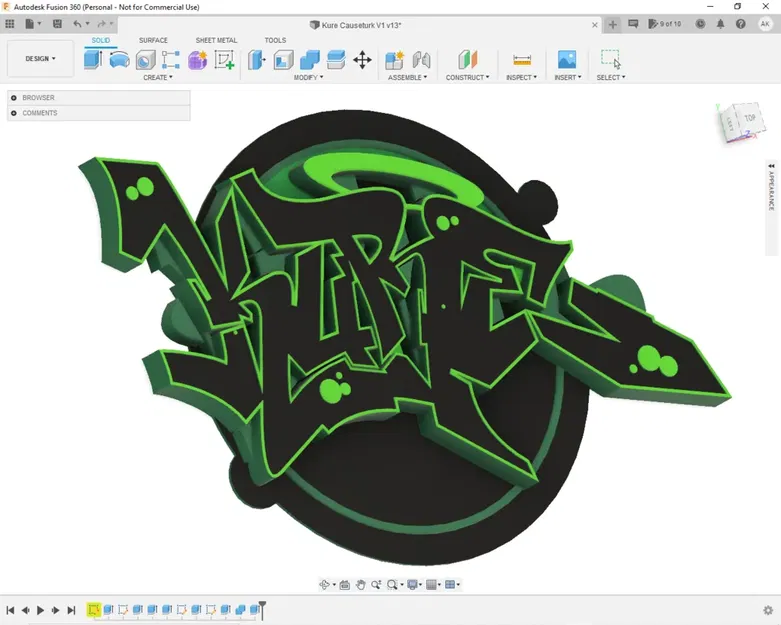
Task: Open the comments speech bubble icon
Action: [633, 23]
